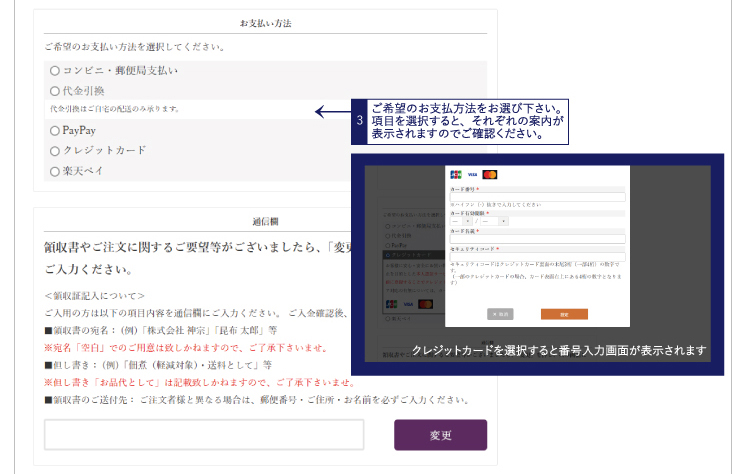This screenshot has width=750, height=474.
Task: Click the security code input field
Action: click(x=537, y=257)
